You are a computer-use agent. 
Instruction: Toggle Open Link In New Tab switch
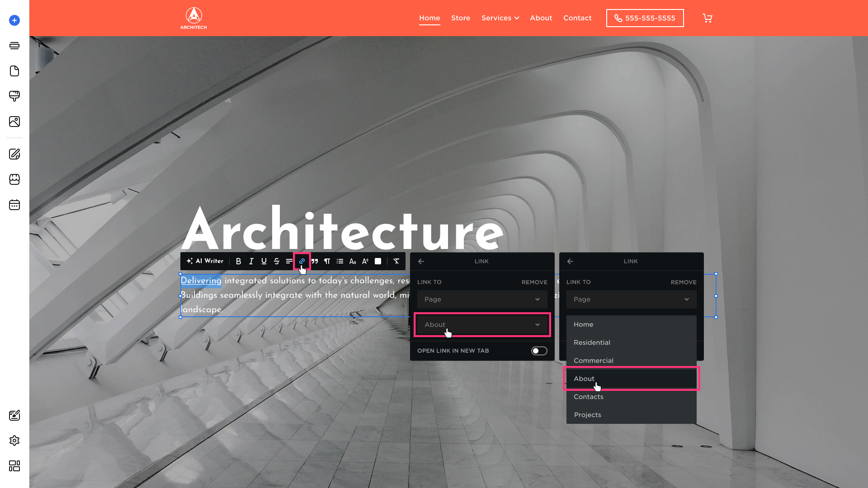539,351
